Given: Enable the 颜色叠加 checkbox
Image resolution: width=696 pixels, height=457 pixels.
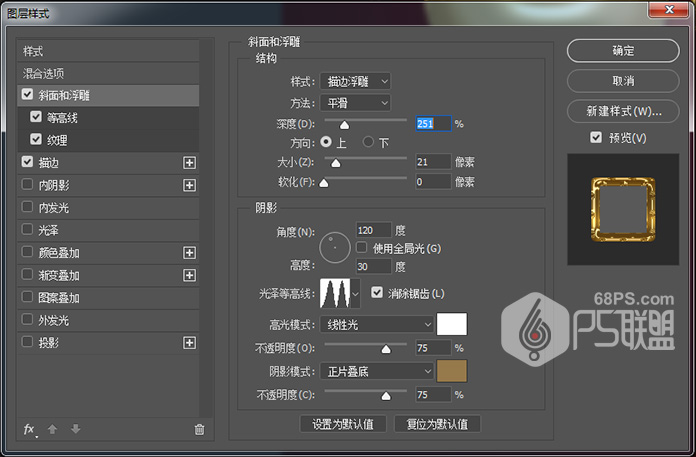Looking at the screenshot, I should pos(27,252).
